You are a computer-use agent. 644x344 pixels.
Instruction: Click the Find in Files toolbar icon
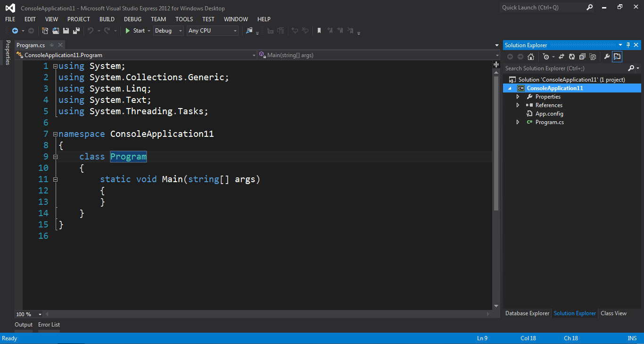coord(249,31)
